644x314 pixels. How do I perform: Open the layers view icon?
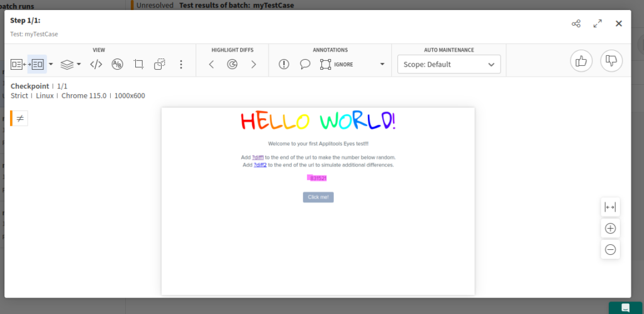click(67, 64)
